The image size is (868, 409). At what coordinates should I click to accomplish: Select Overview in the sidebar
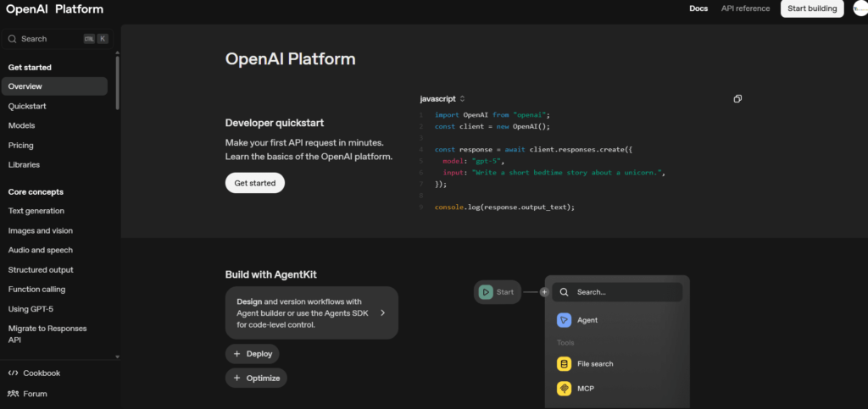click(54, 86)
